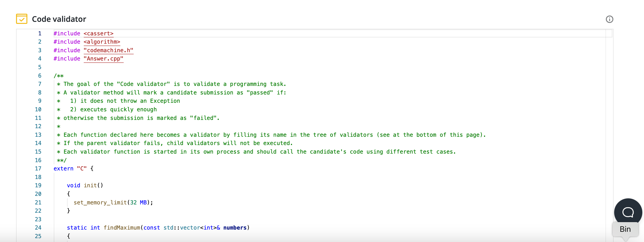Image resolution: width=644 pixels, height=242 pixels.
Task: Click the <cassert> include link
Action: pos(98,33)
